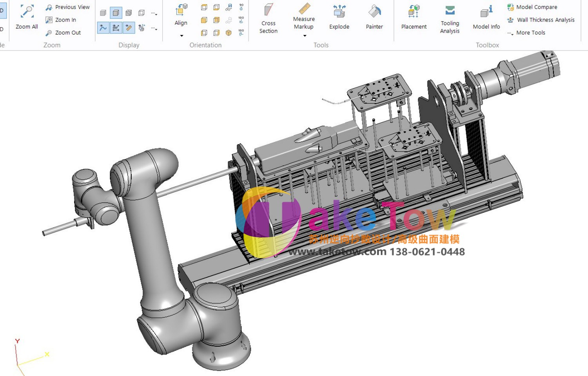Open the Cross Section tool
The image size is (588, 376).
(269, 18)
